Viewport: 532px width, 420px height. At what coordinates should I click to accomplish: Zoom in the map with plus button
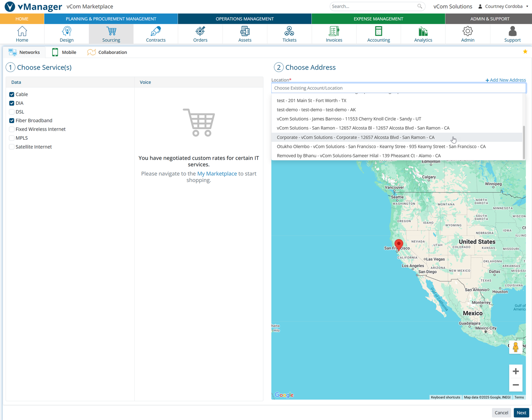[x=516, y=371]
